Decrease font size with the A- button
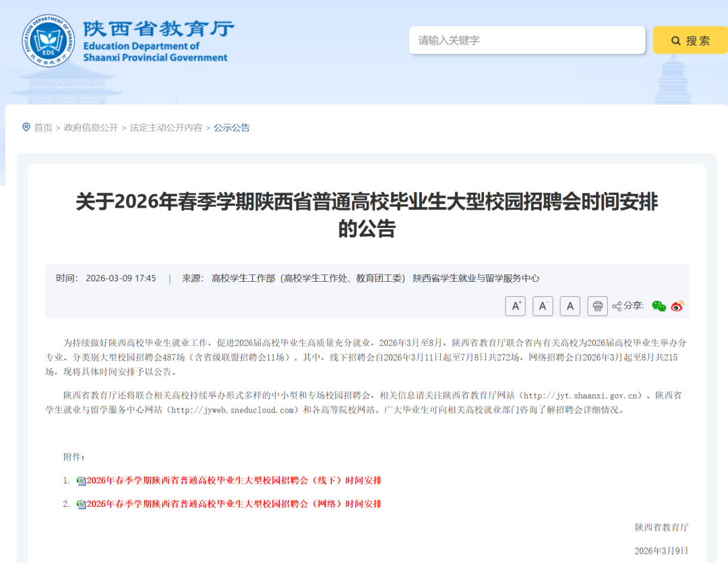This screenshot has height=563, width=728. [x=543, y=305]
